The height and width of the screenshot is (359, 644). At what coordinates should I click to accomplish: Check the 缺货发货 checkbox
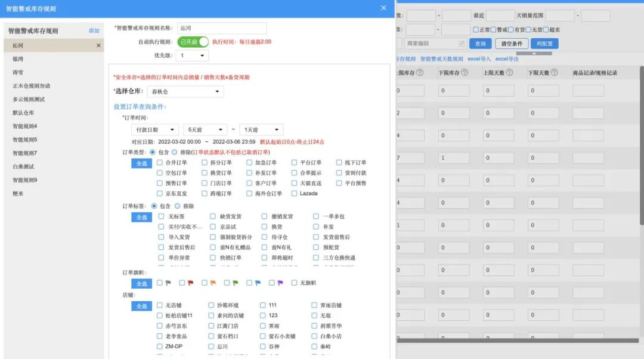pos(213,216)
